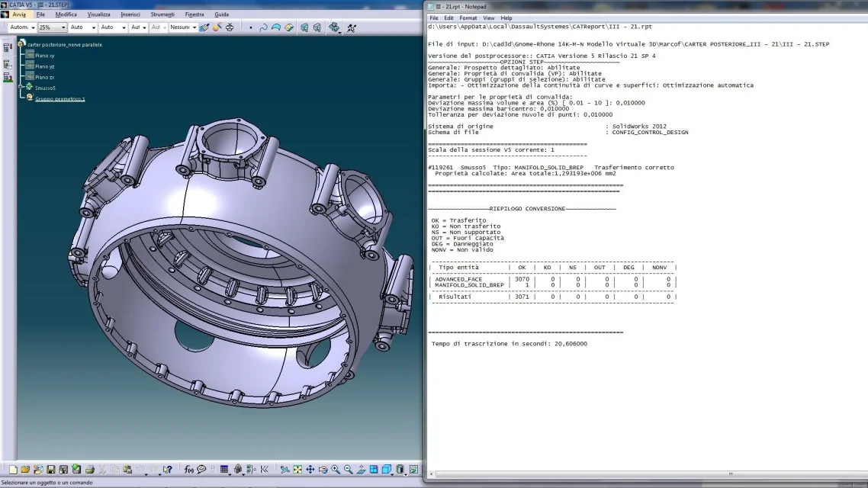Screen dimensions: 868x488
Task: Click the What's This help cursor icon
Action: click(168, 470)
